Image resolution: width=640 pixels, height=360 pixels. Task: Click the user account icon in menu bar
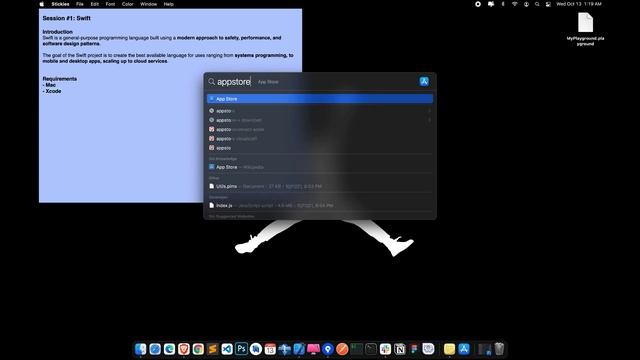click(526, 4)
